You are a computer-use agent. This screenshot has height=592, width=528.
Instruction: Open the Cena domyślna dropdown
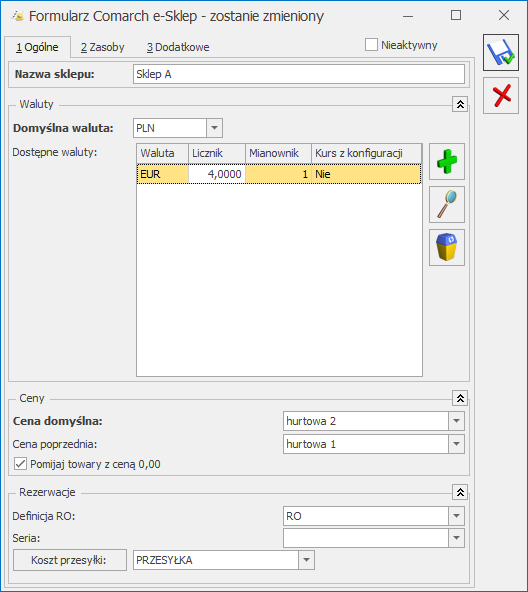coord(456,421)
